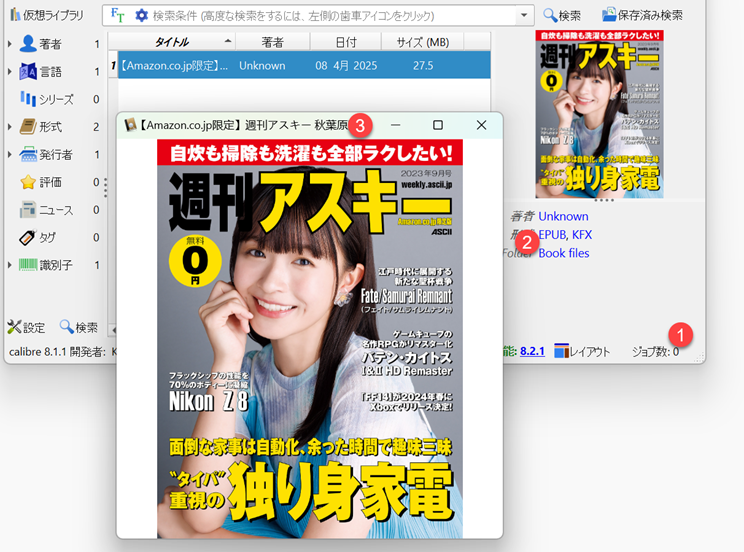This screenshot has height=552, width=744.
Task: Click the Unknown author cell in book row
Action: (262, 65)
